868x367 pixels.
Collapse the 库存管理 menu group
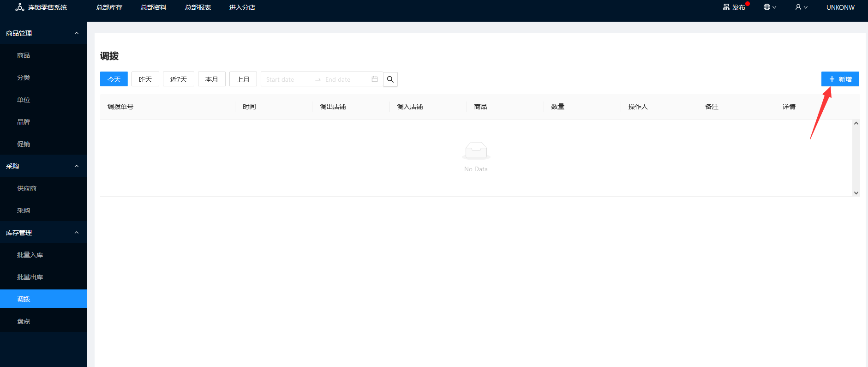[x=43, y=233]
